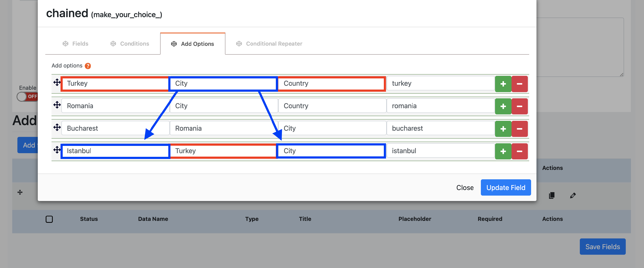This screenshot has height=268, width=644.
Task: Click the Istanbul option name field
Action: 115,151
